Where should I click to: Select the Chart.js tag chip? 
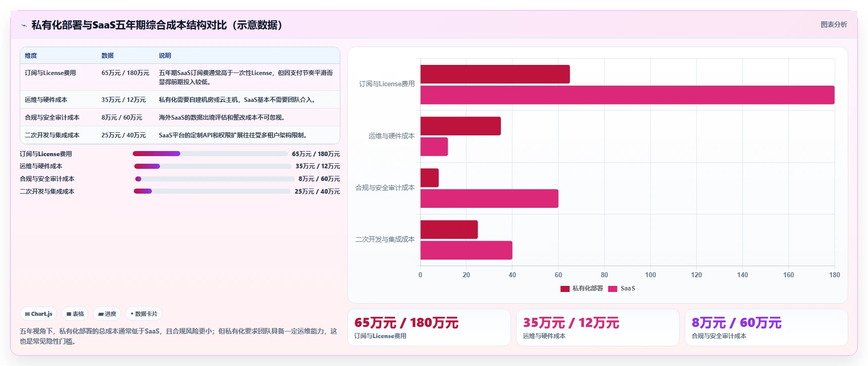(x=39, y=314)
